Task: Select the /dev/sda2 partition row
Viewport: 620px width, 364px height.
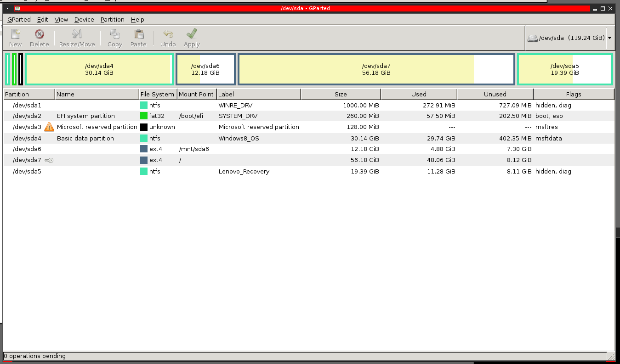Action: tap(309, 116)
